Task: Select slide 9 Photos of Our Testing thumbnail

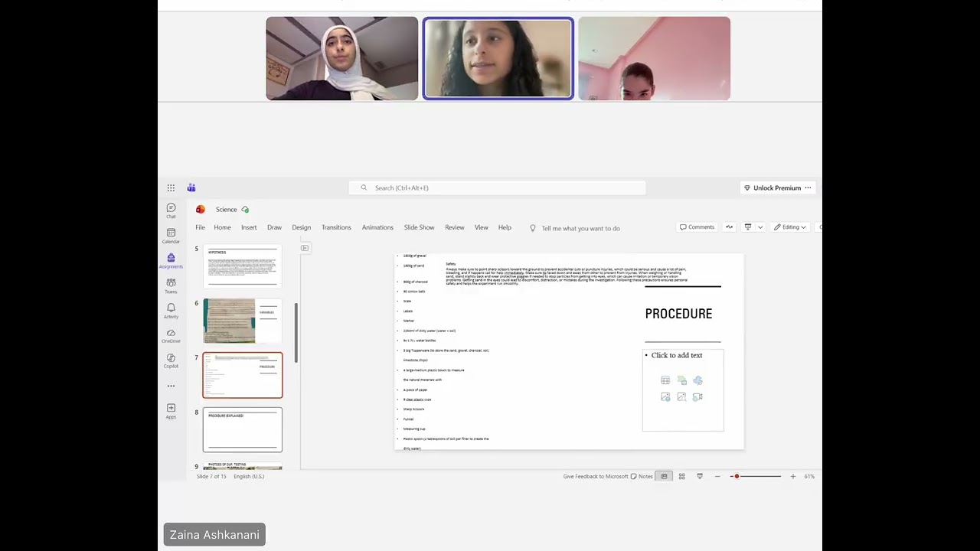Action: (x=243, y=465)
